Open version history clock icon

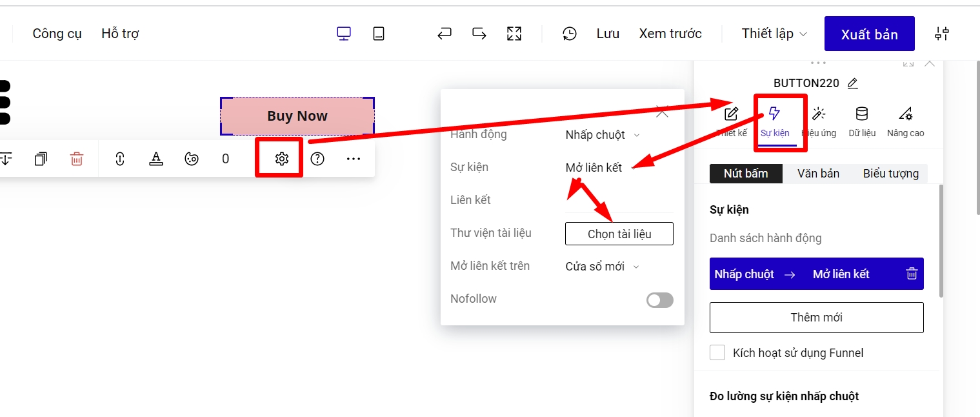click(569, 34)
